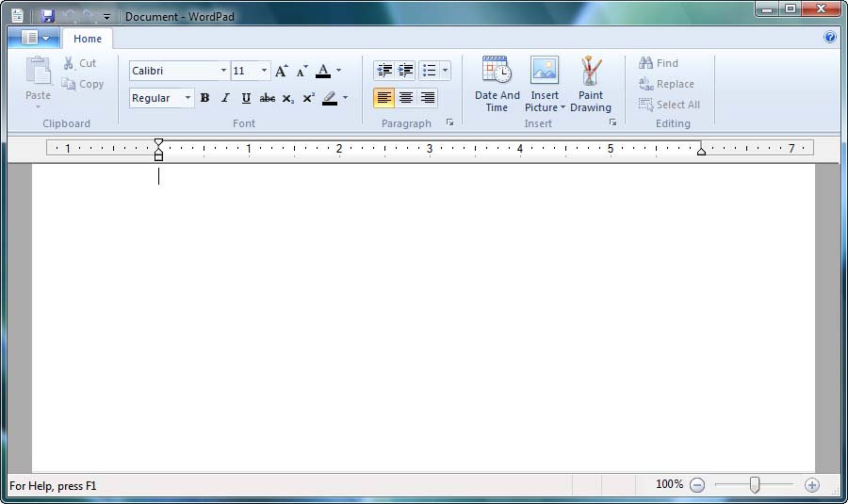Click the Increase Indent icon

406,71
